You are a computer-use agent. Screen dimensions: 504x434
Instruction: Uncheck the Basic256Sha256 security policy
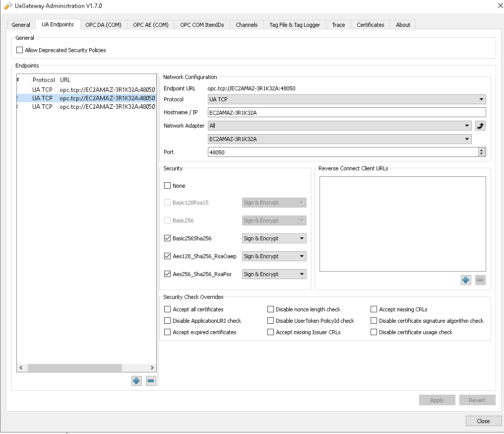coord(167,238)
